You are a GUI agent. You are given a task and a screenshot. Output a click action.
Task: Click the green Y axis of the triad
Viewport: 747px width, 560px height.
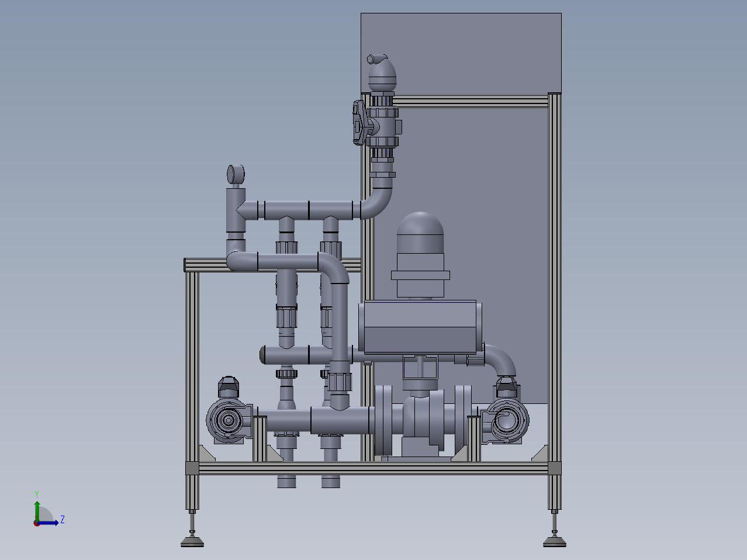point(37,511)
